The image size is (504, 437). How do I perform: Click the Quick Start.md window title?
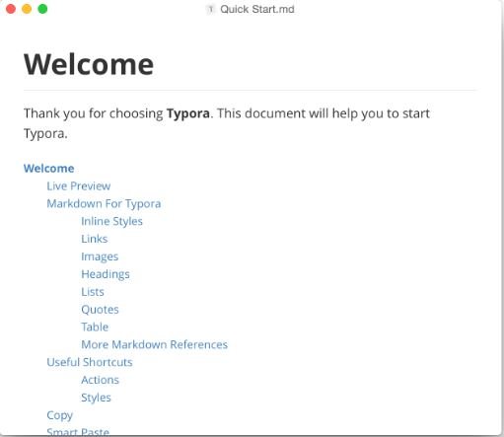coord(257,9)
